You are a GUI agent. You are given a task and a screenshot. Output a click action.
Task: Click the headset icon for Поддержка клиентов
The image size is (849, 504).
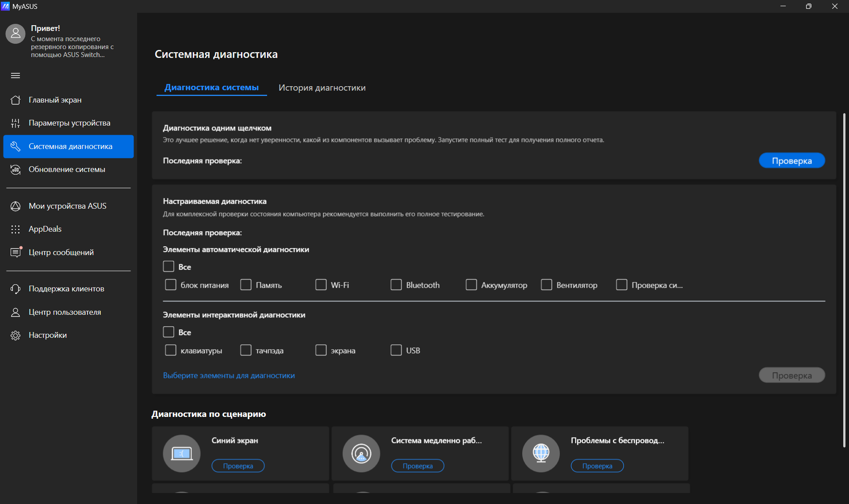tap(15, 289)
